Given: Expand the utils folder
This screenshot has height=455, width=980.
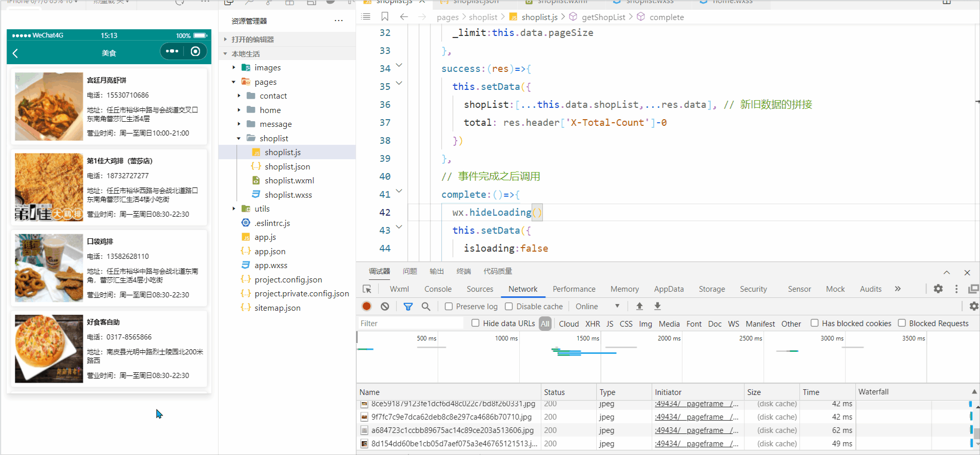Looking at the screenshot, I should pyautogui.click(x=233, y=208).
